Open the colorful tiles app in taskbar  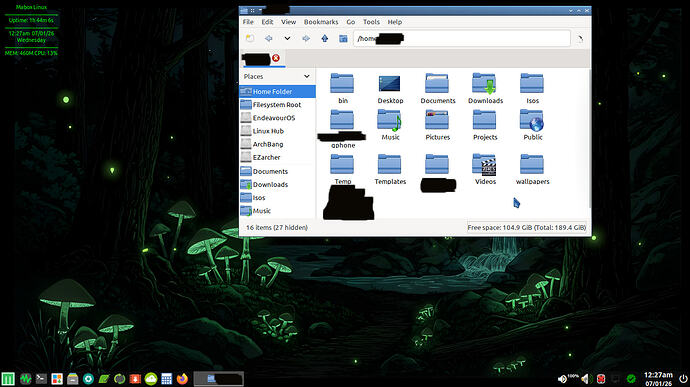click(x=57, y=379)
